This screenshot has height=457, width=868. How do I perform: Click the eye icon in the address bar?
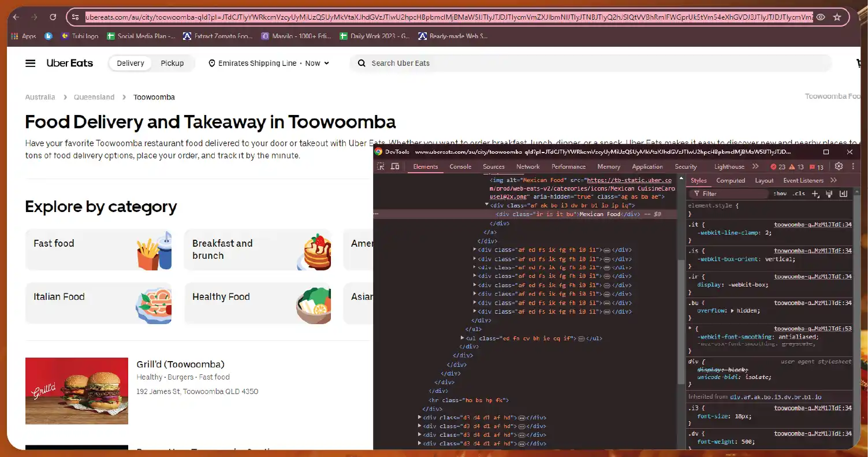coord(820,17)
